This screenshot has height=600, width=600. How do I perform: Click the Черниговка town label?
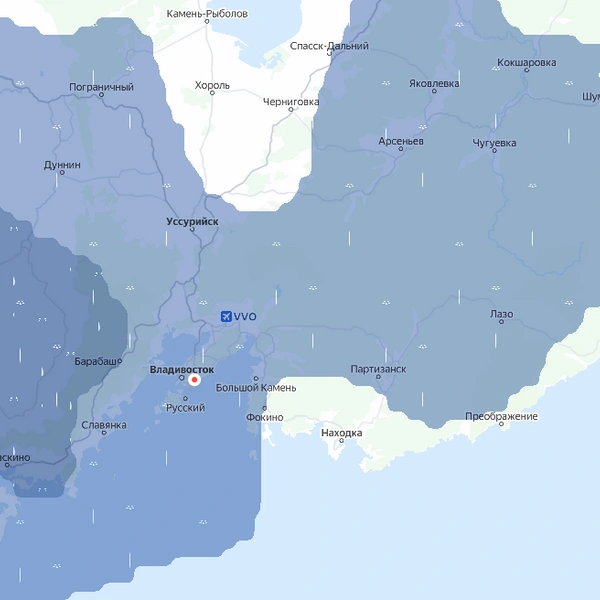coord(291,102)
